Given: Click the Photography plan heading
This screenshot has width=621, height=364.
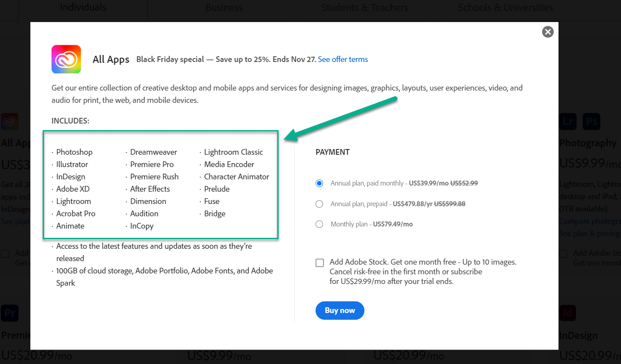Looking at the screenshot, I should point(588,143).
